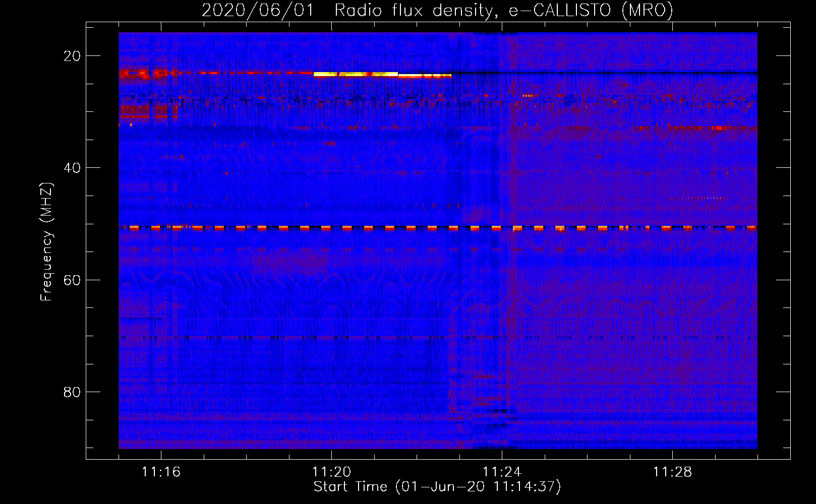The height and width of the screenshot is (504, 816).
Task: Click the 11:20 time tick label
Action: click(x=331, y=472)
